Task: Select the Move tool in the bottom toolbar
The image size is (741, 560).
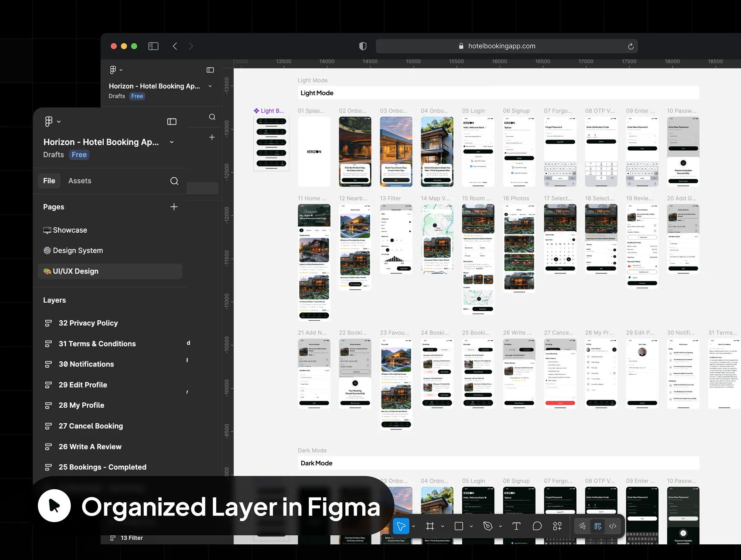Action: 401,526
